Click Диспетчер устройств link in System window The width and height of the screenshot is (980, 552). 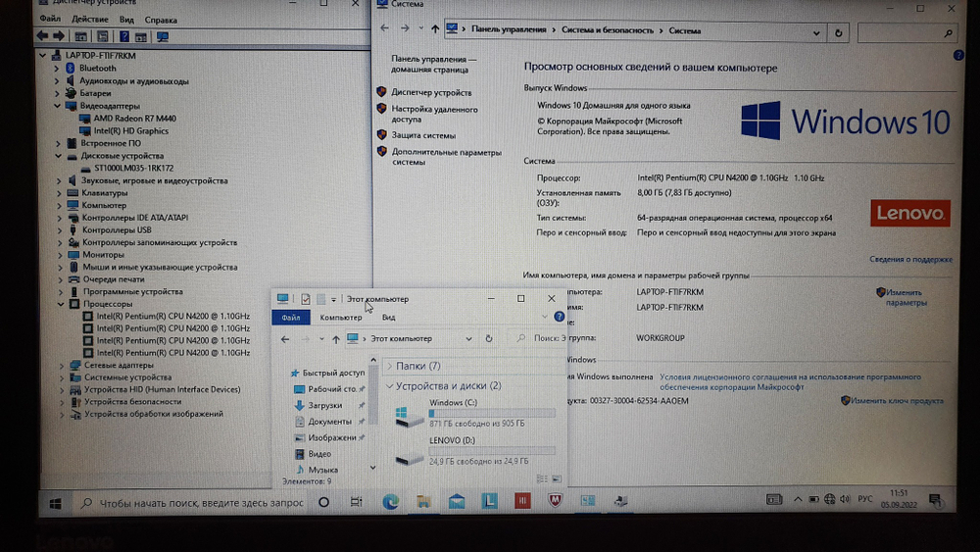[431, 92]
